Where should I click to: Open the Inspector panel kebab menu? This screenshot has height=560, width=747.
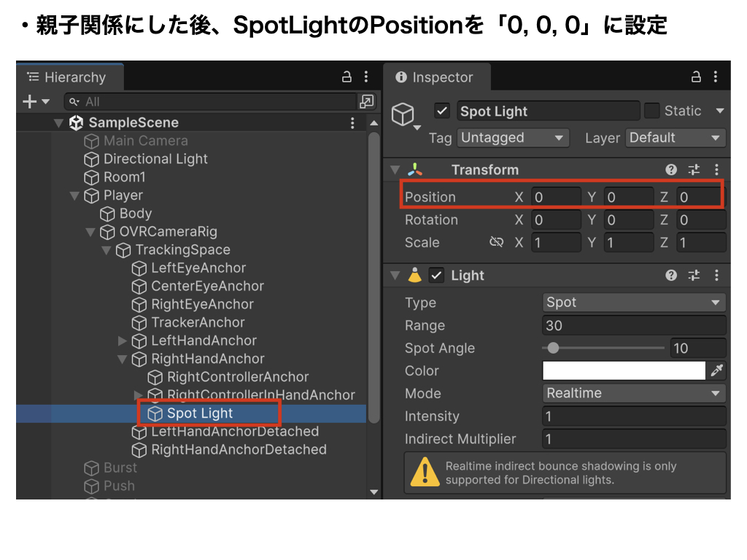coord(716,77)
